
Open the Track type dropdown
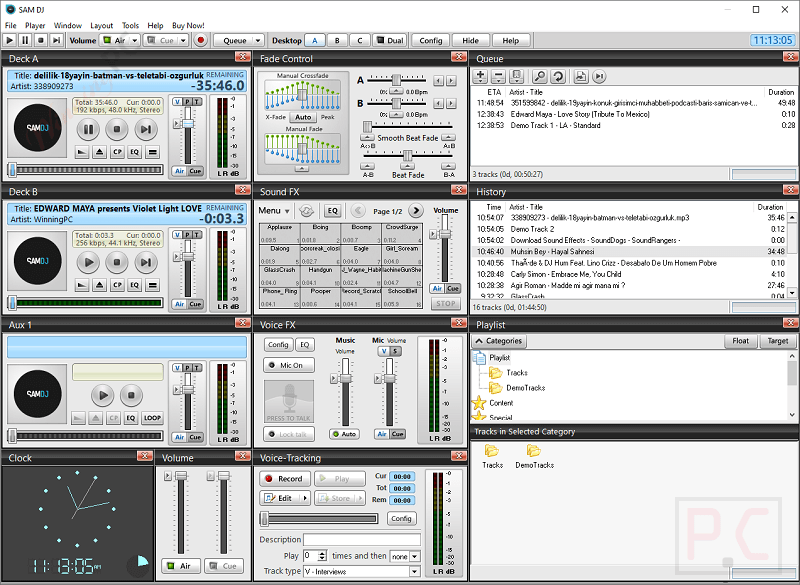[415, 572]
